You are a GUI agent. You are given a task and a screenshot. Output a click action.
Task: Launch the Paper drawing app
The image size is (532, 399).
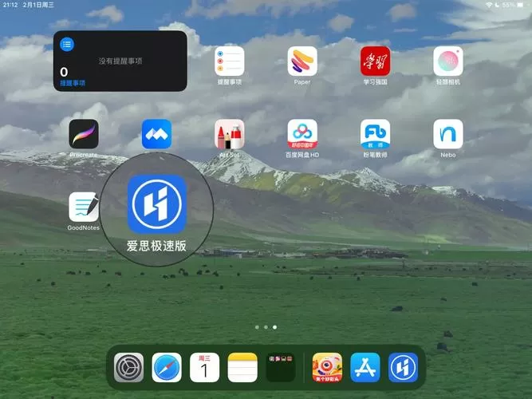point(302,61)
